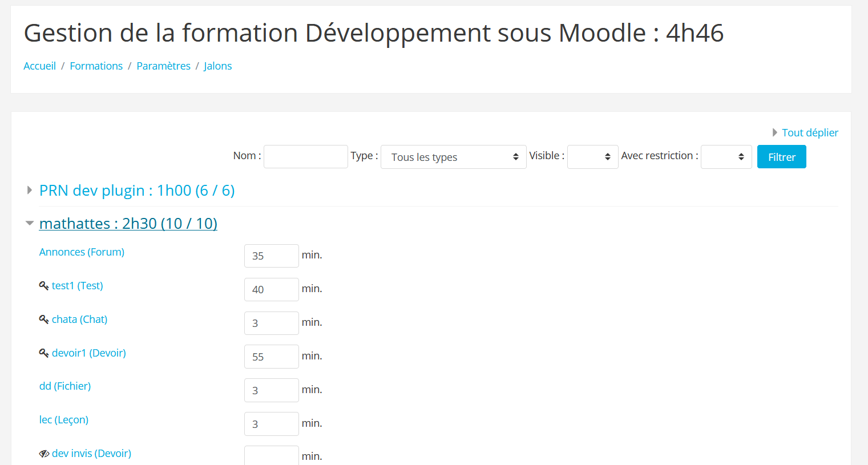Viewport: 868px width, 465px height.
Task: Open the dev invis (Devoir) activity link
Action: pyautogui.click(x=91, y=454)
